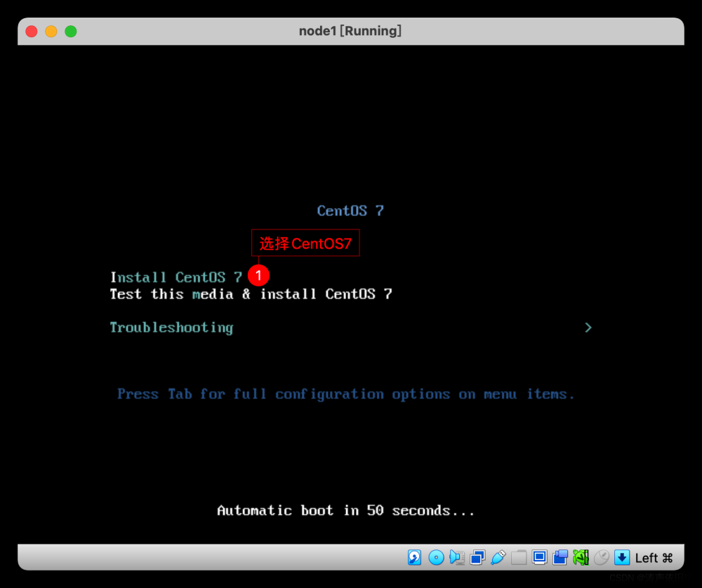
Task: Click the video recording status icon
Action: 560,558
